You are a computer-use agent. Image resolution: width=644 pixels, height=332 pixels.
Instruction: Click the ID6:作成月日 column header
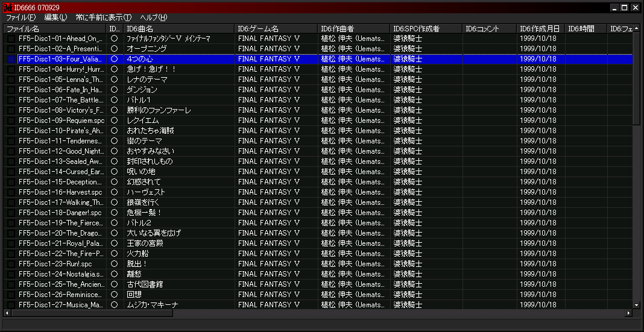point(541,29)
